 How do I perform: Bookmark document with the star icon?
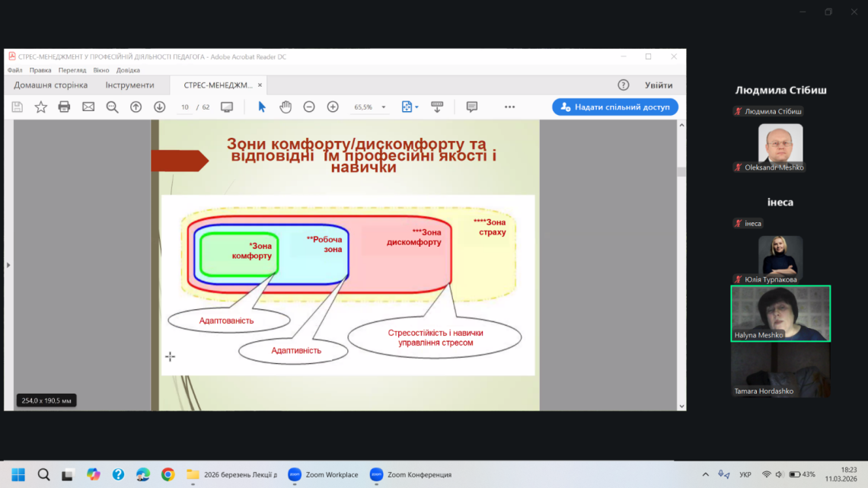coord(41,107)
